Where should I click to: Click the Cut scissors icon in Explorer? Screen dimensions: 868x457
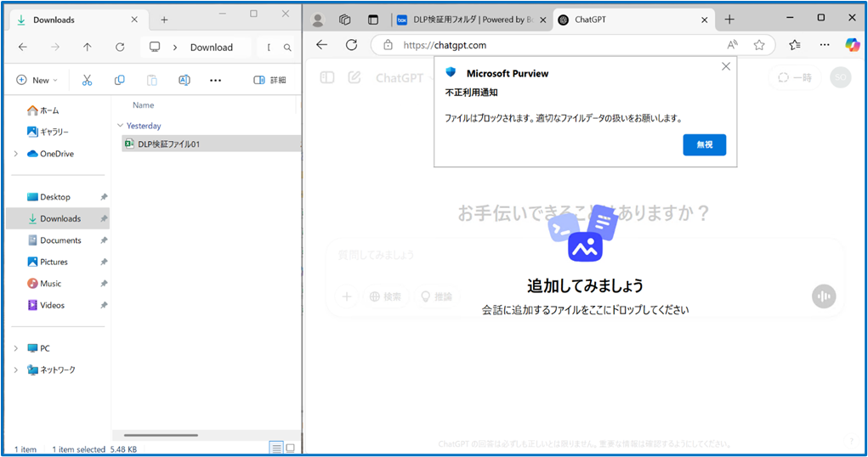(x=87, y=80)
